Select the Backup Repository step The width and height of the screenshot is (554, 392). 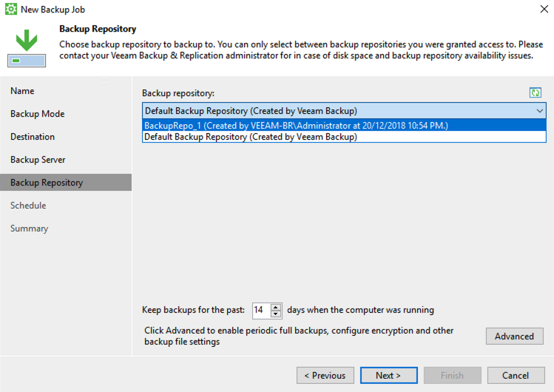(66, 183)
